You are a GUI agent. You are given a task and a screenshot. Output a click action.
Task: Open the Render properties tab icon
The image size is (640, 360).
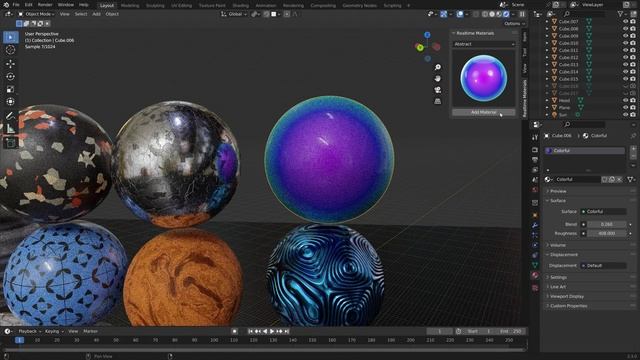pos(535,150)
